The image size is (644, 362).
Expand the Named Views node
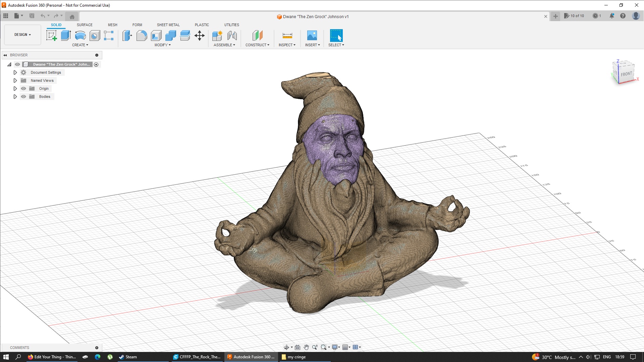click(15, 80)
